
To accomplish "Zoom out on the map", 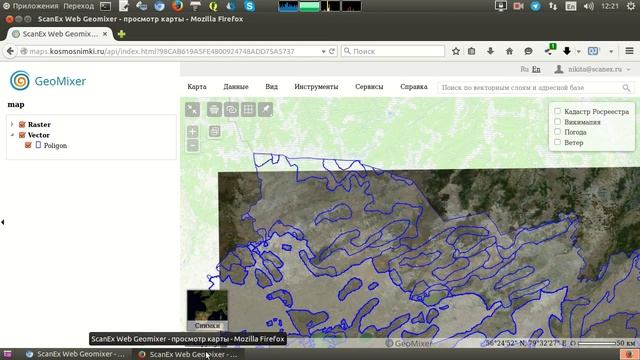I will (193, 145).
